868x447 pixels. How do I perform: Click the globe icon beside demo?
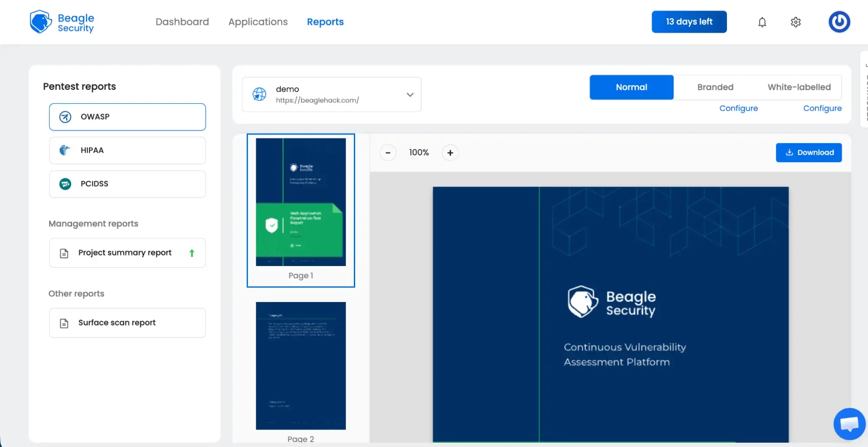click(259, 94)
